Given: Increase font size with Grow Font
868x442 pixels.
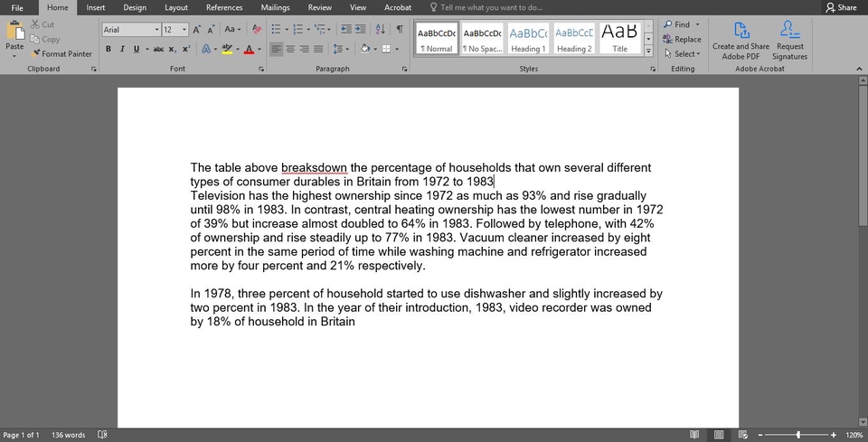Looking at the screenshot, I should coord(197,29).
